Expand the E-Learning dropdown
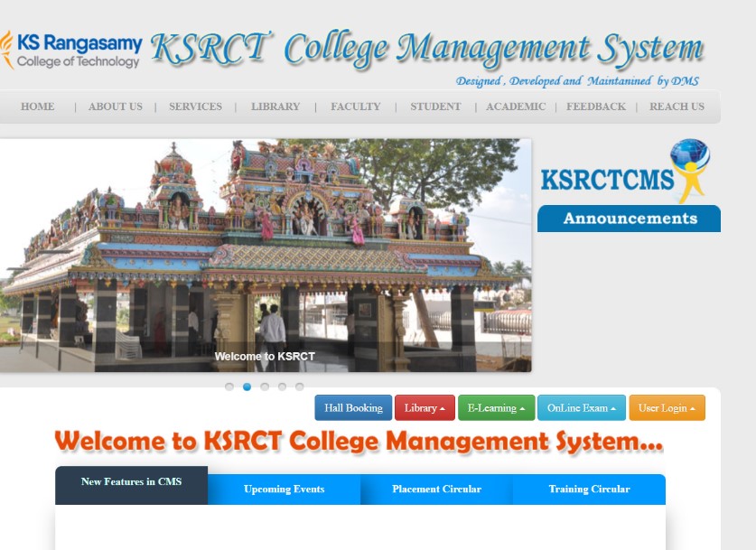 point(496,408)
